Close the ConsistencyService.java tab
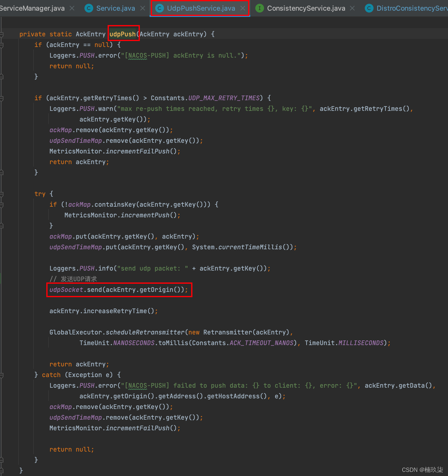This screenshot has width=448, height=476. 352,8
